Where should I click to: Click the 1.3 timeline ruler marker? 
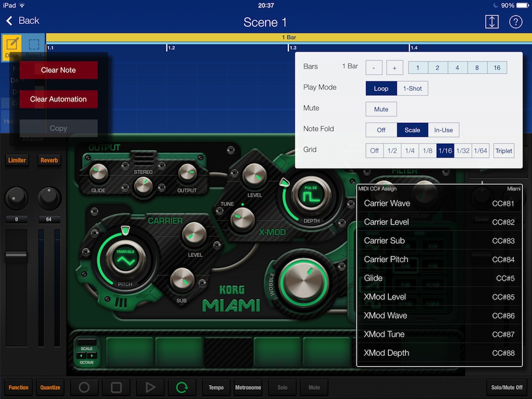(x=293, y=48)
